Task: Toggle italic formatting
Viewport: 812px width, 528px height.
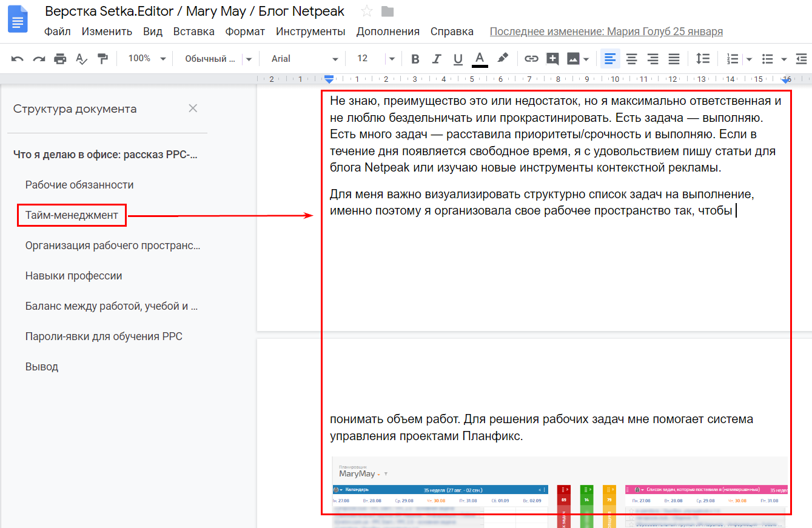Action: (x=437, y=59)
